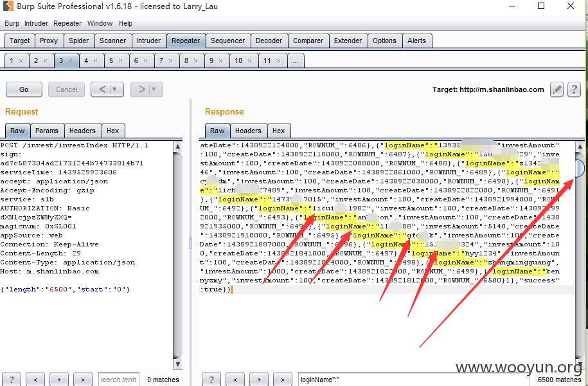Close repeater tab 2
Viewport: 588px width, 386px height.
coord(46,61)
